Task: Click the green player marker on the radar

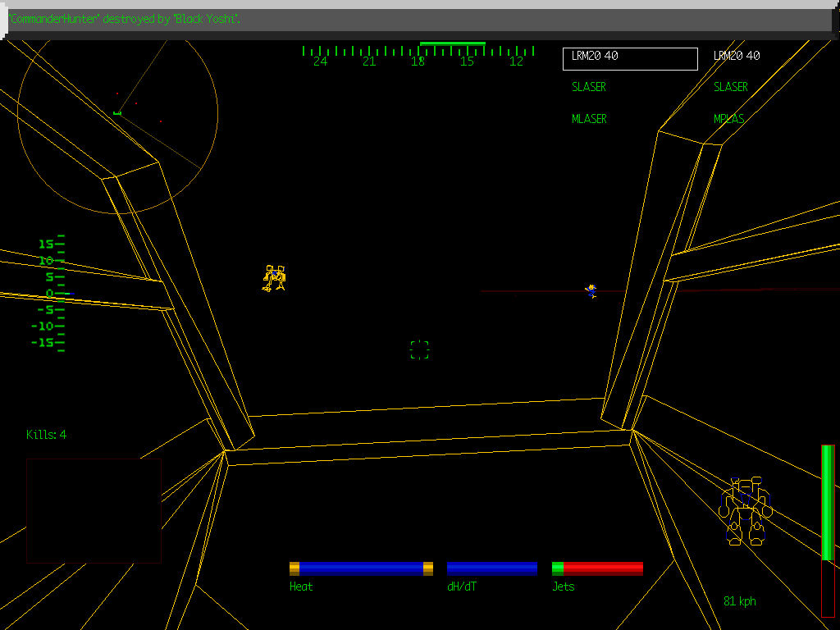Action: point(117,112)
